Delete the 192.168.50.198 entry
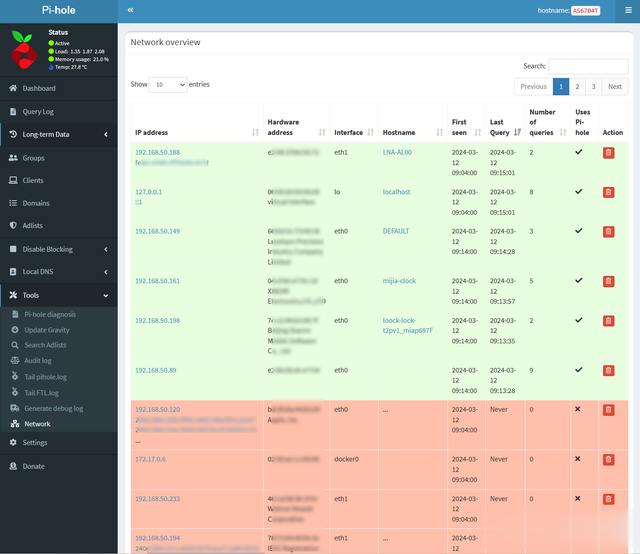The image size is (640, 554). [608, 321]
